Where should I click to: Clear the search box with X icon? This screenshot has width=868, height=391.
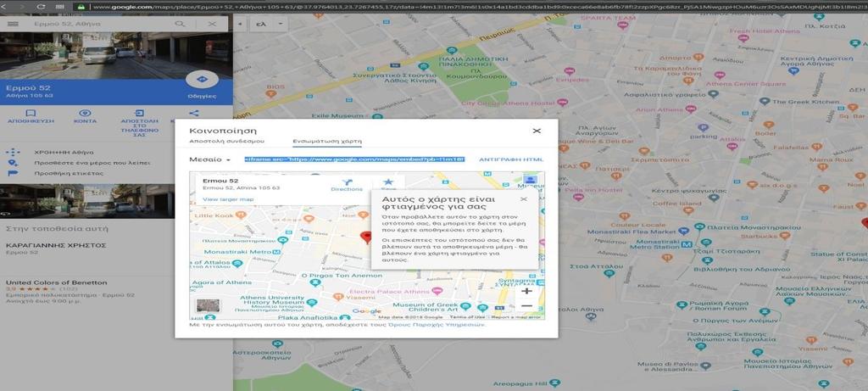tap(212, 25)
